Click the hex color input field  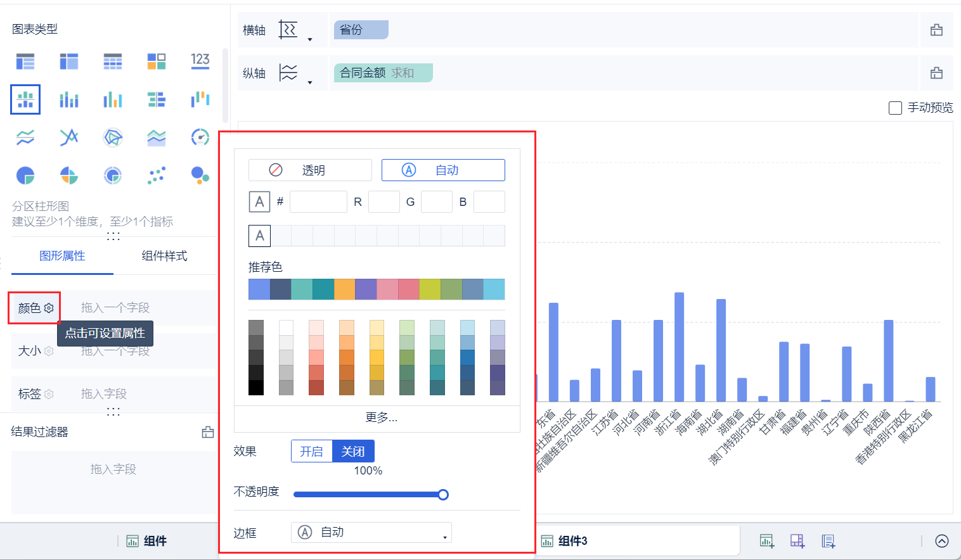(318, 202)
